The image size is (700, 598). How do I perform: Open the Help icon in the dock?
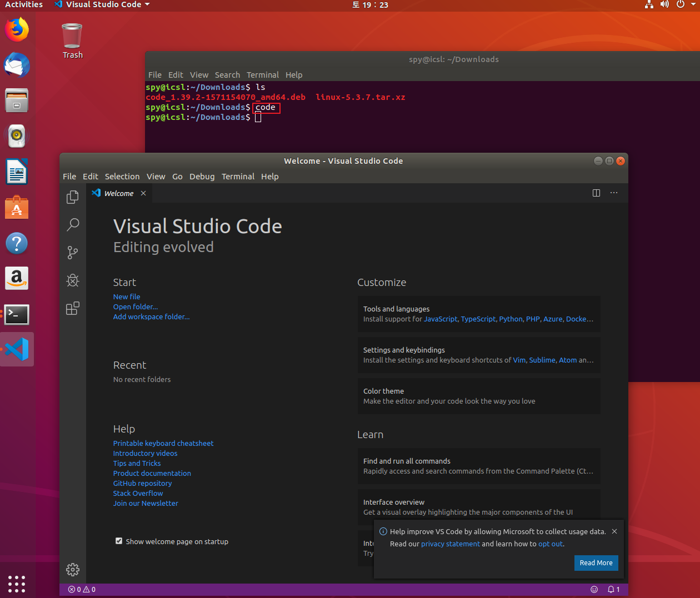[17, 243]
